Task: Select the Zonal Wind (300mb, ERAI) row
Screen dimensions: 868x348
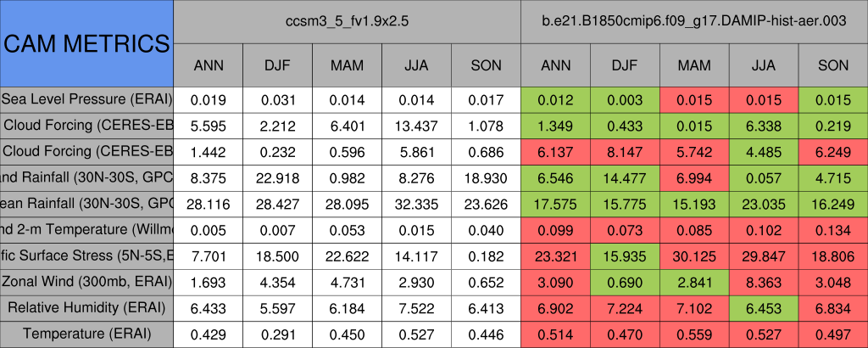Action: pos(86,282)
